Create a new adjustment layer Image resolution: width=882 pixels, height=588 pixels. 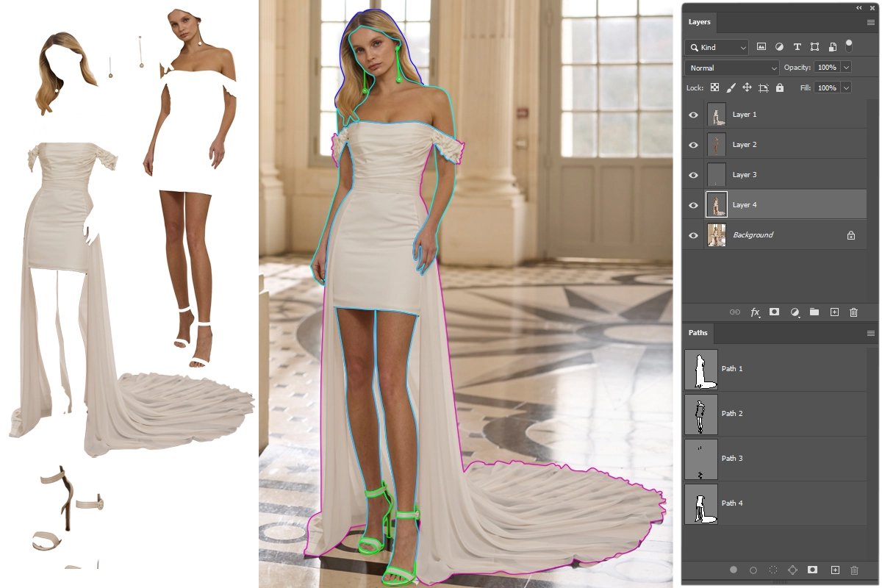pyautogui.click(x=795, y=312)
